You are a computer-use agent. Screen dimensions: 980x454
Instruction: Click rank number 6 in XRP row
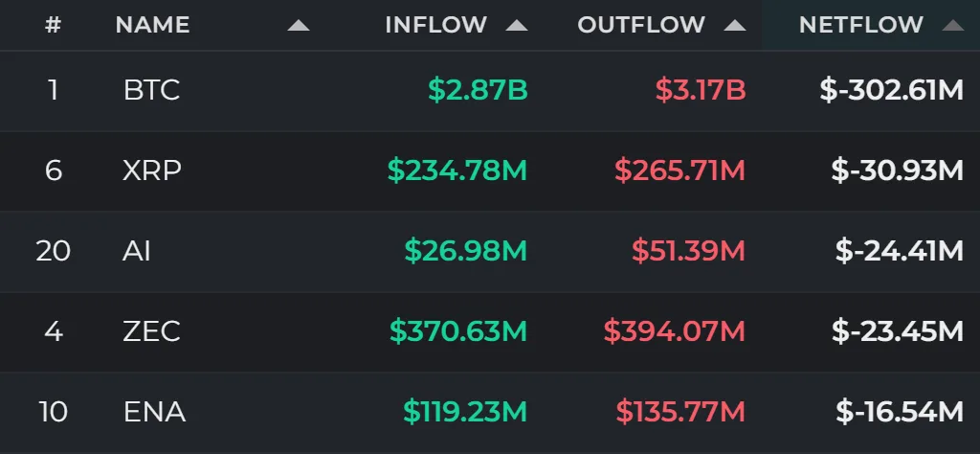(x=54, y=170)
